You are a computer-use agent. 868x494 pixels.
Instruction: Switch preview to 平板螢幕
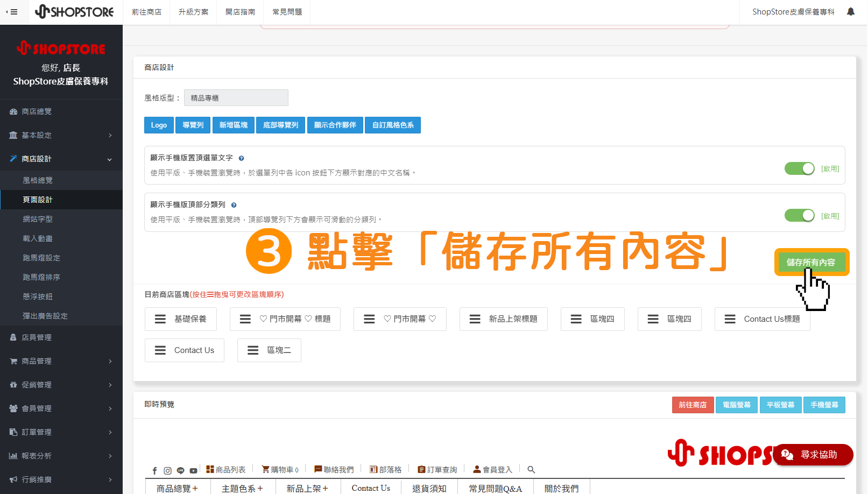tap(781, 405)
